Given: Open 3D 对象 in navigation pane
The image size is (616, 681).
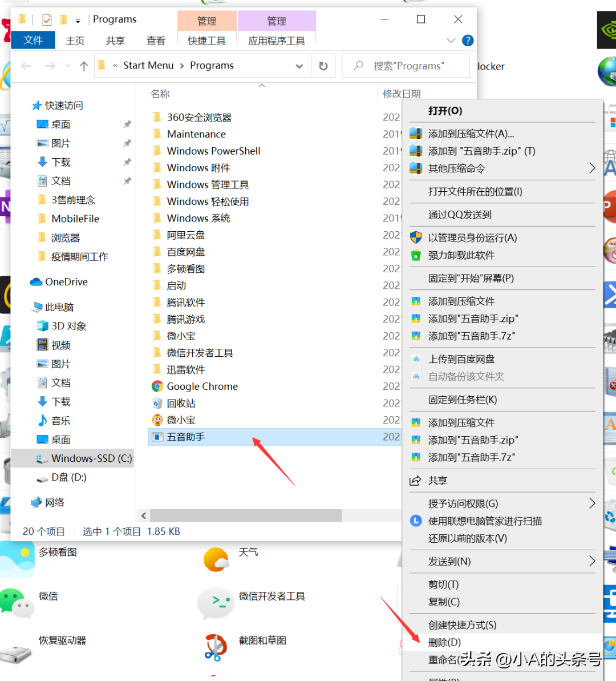Looking at the screenshot, I should click(68, 326).
